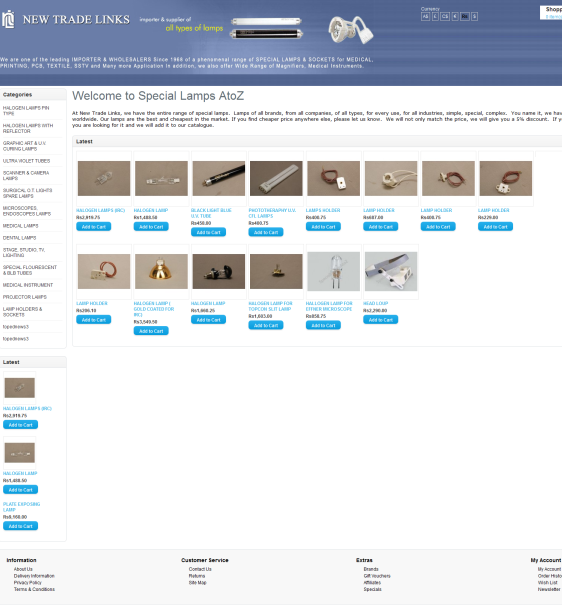
Task: Choose the Canadian dollar (C$) currency
Action: (x=445, y=16)
